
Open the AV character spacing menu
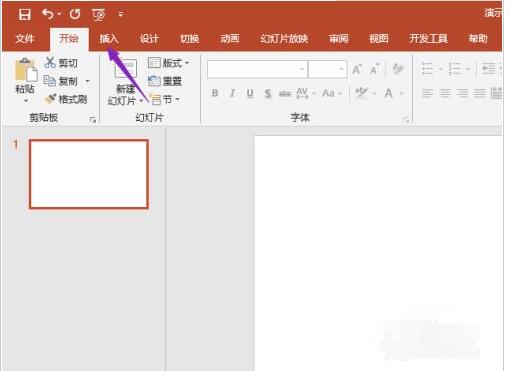click(305, 93)
